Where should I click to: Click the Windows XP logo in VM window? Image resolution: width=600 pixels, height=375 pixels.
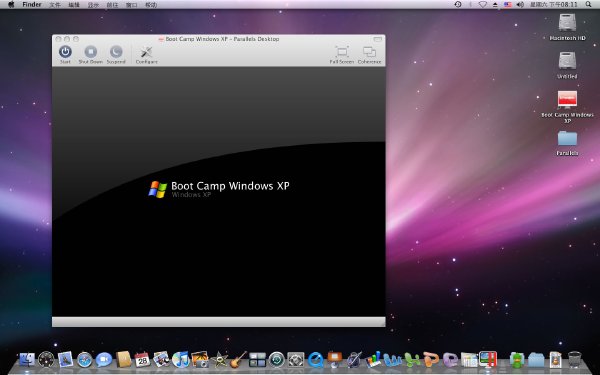(158, 189)
